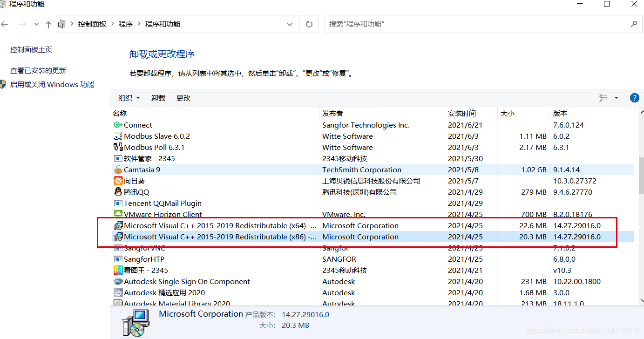Click the shield icon beside Windows 功能
Viewport: 644px width, 339px height.
(3, 84)
